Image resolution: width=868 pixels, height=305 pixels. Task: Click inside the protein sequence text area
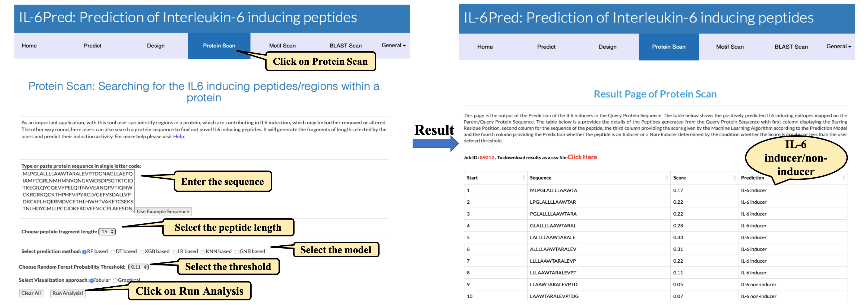pyautogui.click(x=77, y=191)
